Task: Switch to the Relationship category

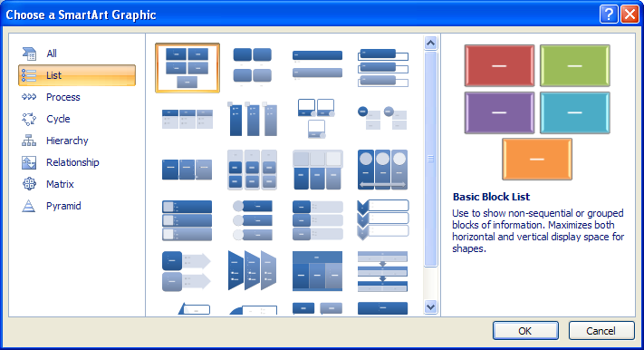Action: pyautogui.click(x=77, y=162)
